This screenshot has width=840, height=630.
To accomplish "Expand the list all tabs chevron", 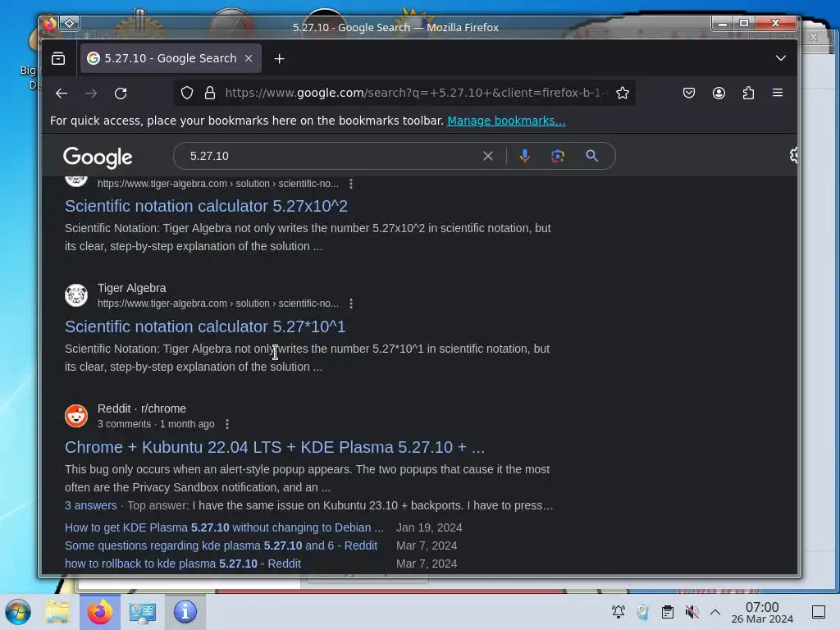I will (x=781, y=58).
